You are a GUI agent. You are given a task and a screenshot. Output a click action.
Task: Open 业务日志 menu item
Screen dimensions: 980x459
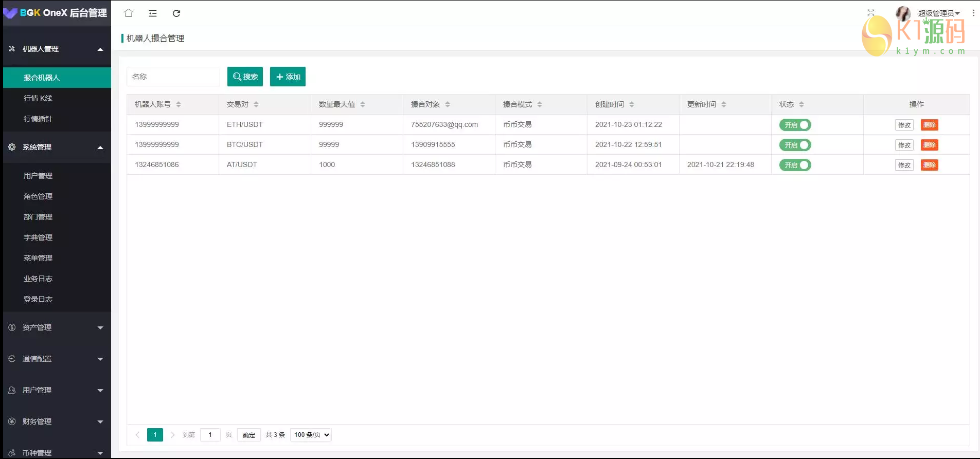coord(57,279)
